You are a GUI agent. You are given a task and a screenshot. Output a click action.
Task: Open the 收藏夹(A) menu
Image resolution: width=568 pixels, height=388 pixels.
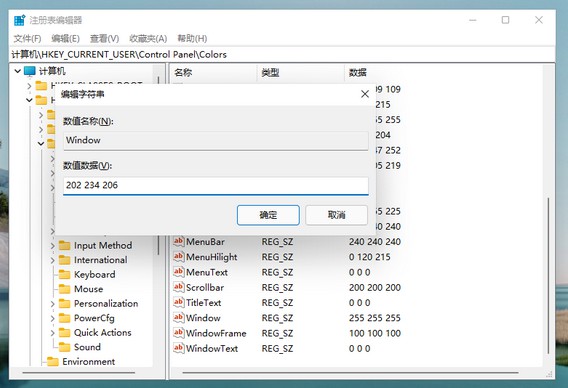(148, 38)
